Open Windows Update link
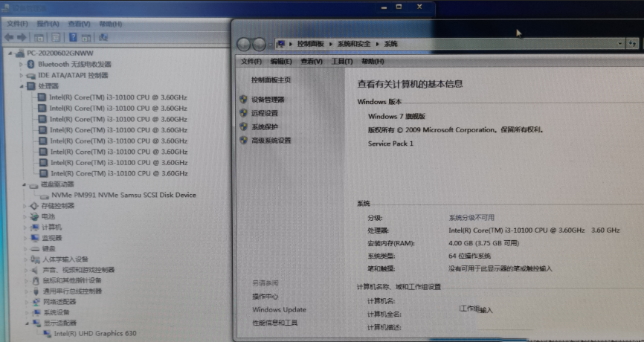This screenshot has height=342, width=644. coord(279,309)
